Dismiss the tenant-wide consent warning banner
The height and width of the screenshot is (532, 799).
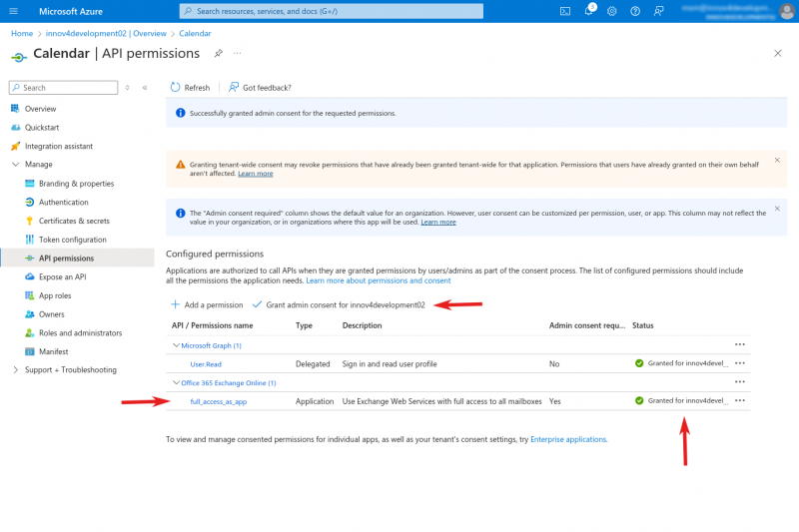pos(777,161)
